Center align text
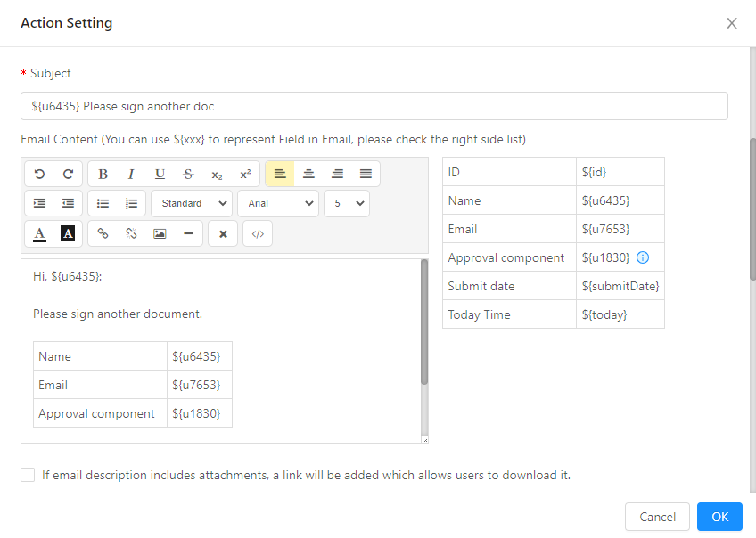The image size is (756, 538). click(308, 174)
